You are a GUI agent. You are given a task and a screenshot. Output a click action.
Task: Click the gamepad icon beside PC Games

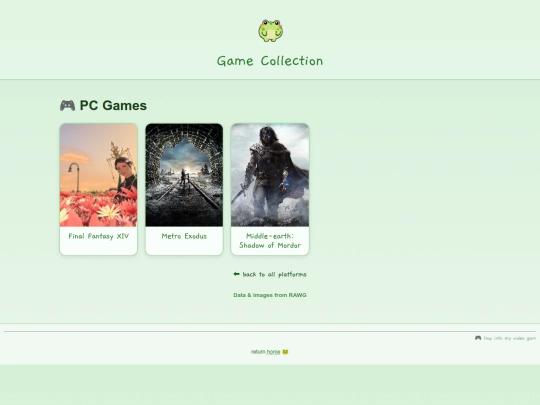[x=67, y=105]
